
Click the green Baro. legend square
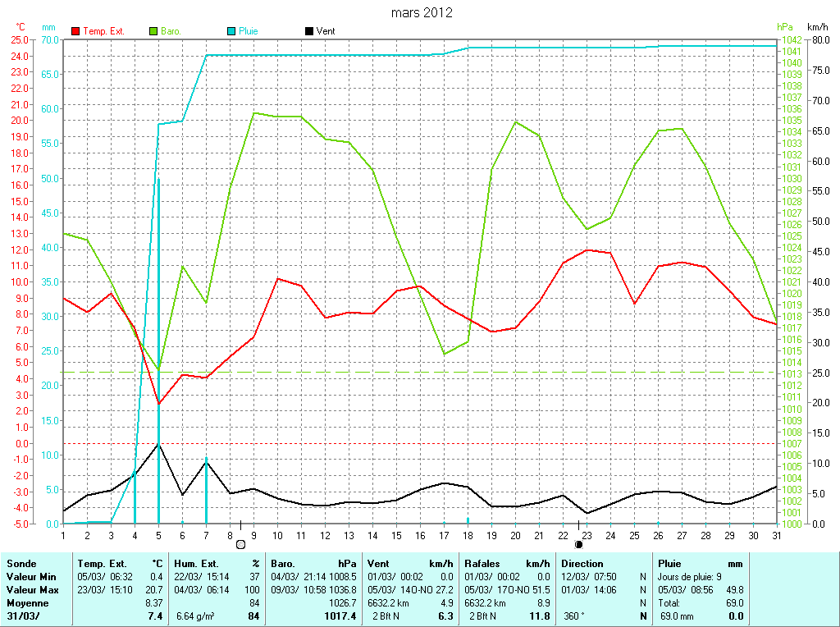point(153,31)
